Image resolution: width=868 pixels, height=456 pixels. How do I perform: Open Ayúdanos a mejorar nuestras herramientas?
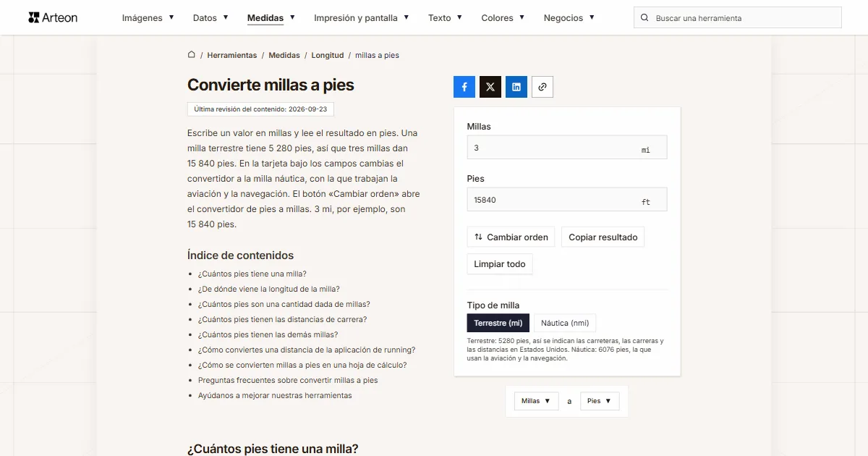[x=275, y=395]
